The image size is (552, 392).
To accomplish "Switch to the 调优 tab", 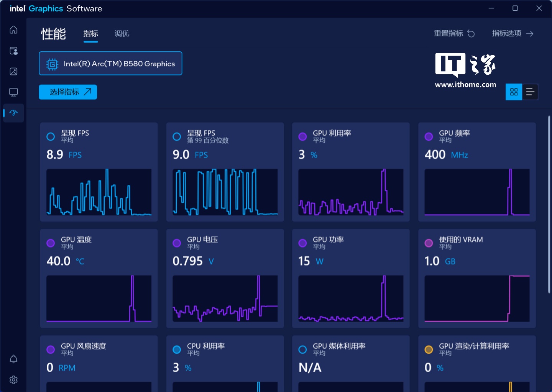I will pos(122,34).
